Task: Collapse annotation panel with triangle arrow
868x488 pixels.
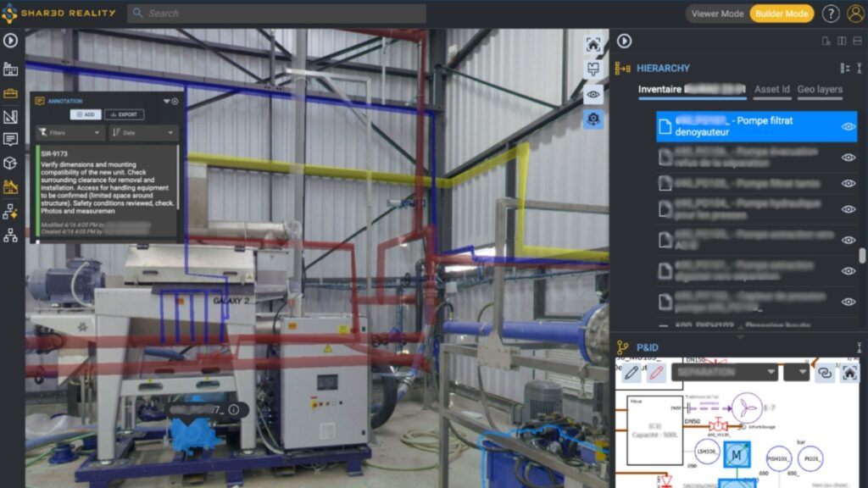Action: coord(166,102)
